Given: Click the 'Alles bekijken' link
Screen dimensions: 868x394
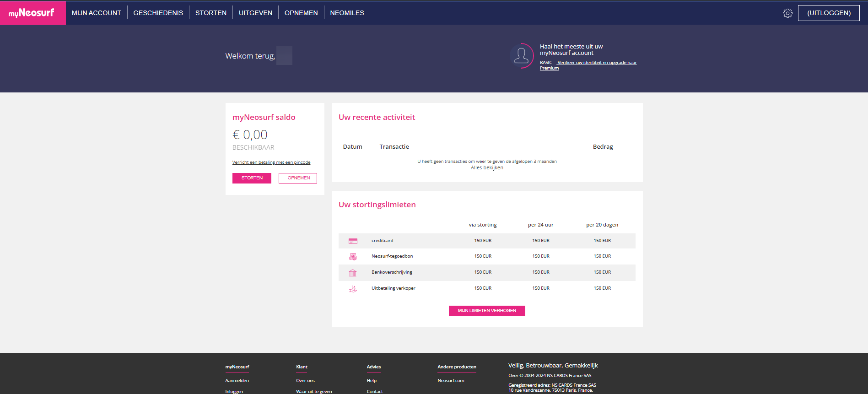Looking at the screenshot, I should click(x=487, y=167).
